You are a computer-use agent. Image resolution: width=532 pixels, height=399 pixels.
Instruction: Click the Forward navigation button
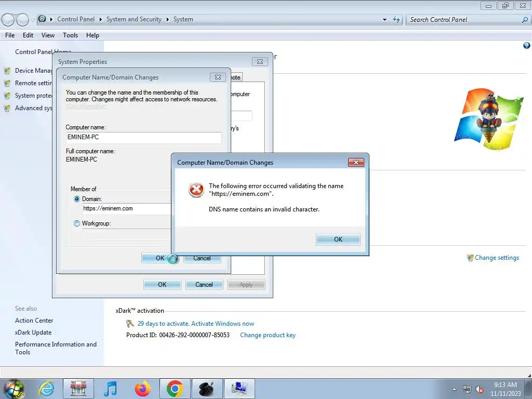(x=23, y=20)
